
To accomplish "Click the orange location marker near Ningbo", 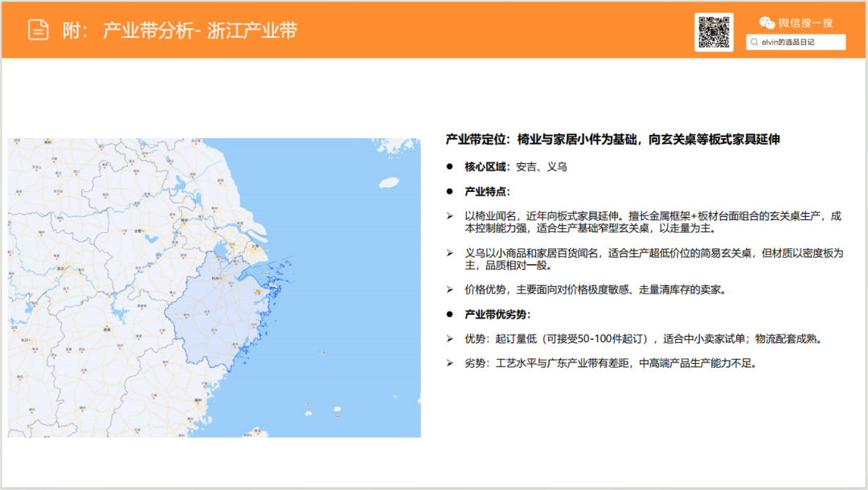I will click(257, 289).
